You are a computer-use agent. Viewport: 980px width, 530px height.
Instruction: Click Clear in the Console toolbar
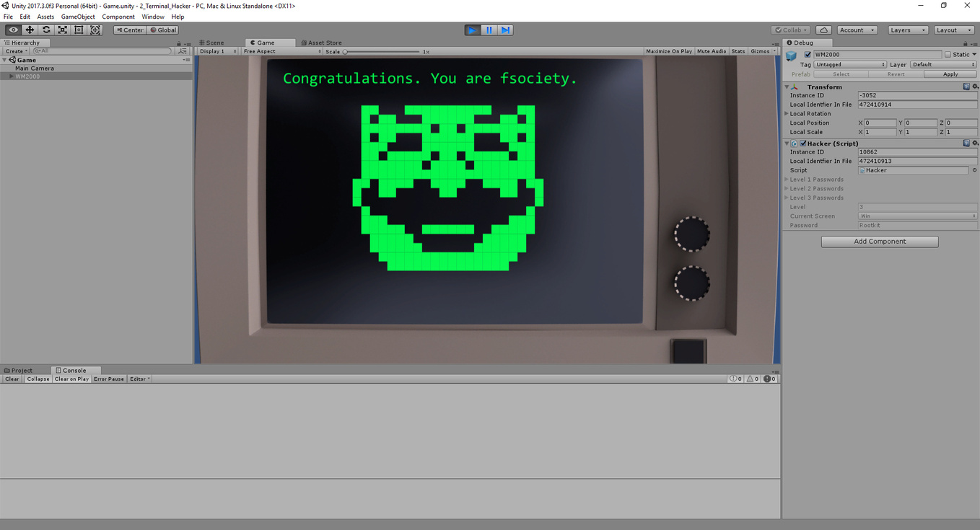(12, 379)
